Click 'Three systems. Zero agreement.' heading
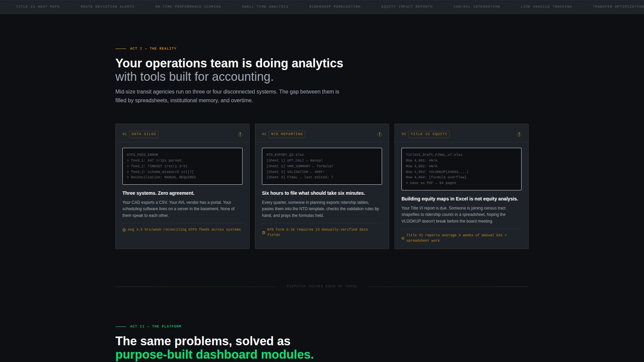The height and width of the screenshot is (362, 644). (x=158, y=193)
